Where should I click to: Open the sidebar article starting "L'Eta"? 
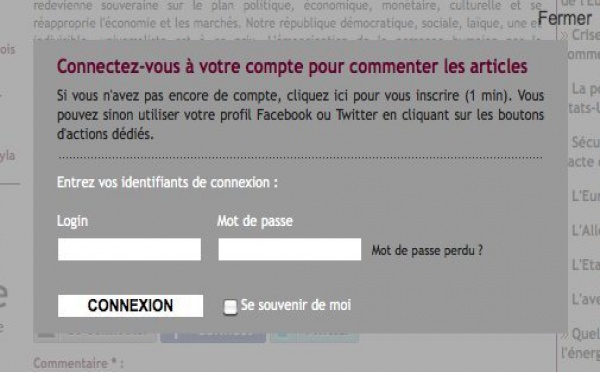pos(586,265)
